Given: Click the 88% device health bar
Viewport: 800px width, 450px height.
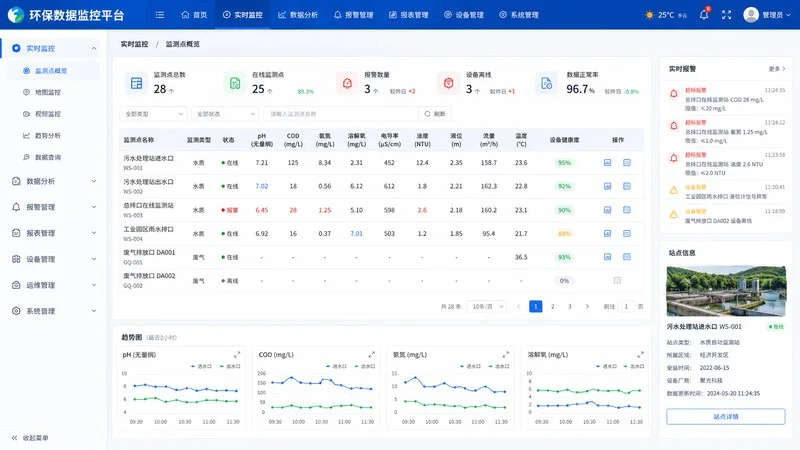Looking at the screenshot, I should pos(564,233).
